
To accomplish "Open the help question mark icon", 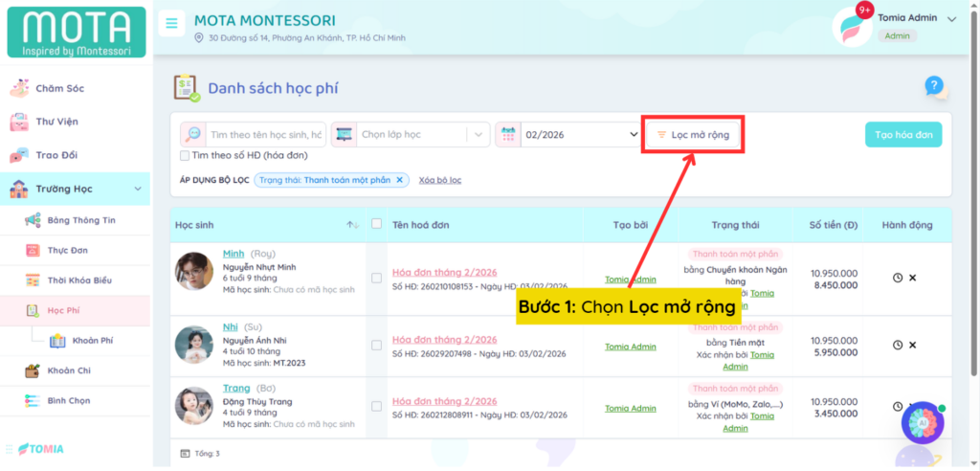I will coord(934,87).
